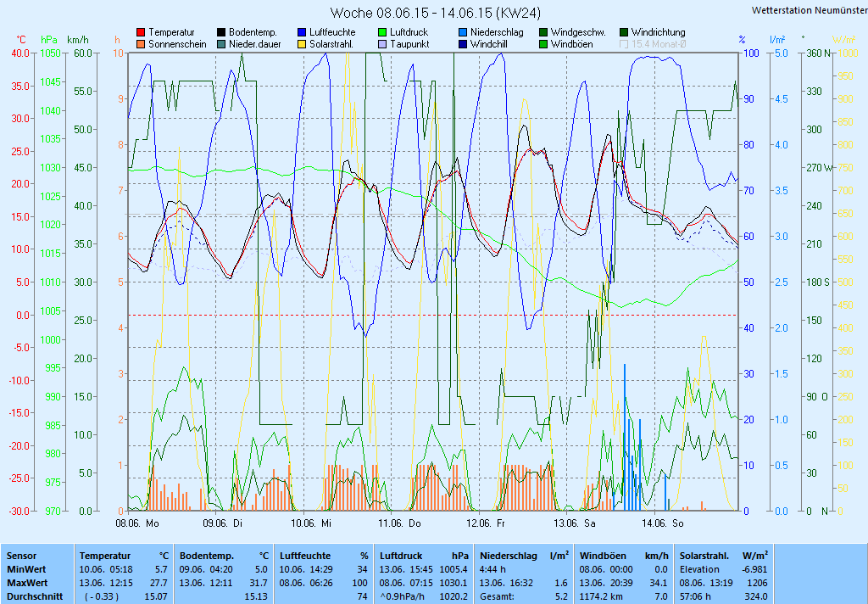The width and height of the screenshot is (868, 604).
Task: Click the pressure trend '^0.9hPa/h'
Action: click(x=401, y=597)
